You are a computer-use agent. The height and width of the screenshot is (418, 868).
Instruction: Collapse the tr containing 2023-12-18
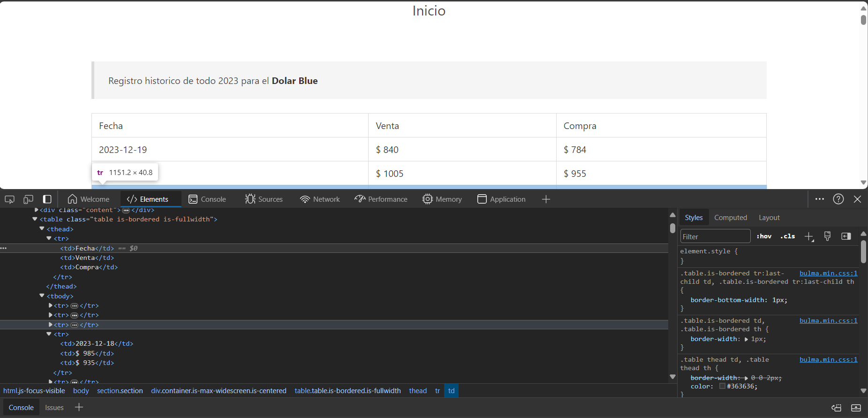tap(49, 334)
